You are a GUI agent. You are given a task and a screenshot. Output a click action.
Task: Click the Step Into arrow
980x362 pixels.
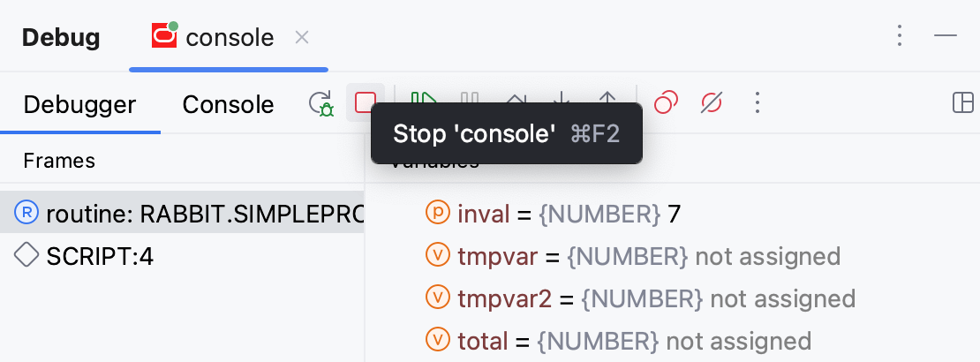point(562,95)
